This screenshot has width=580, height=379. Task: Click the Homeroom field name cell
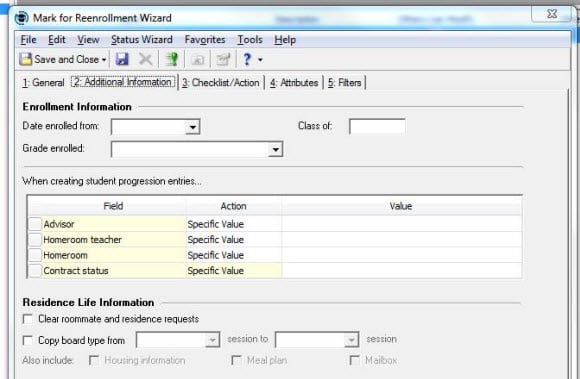[x=114, y=255]
